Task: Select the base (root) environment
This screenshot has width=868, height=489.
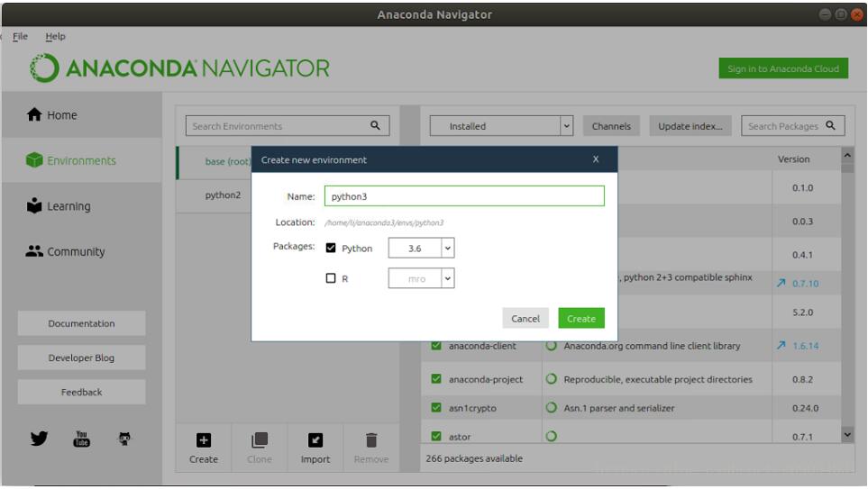Action: (x=228, y=161)
